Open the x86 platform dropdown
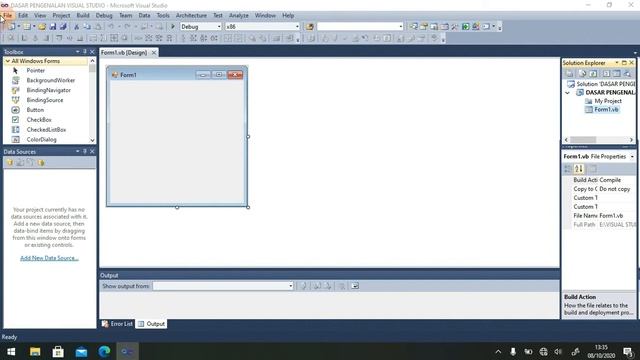640x360 pixels. point(297,27)
